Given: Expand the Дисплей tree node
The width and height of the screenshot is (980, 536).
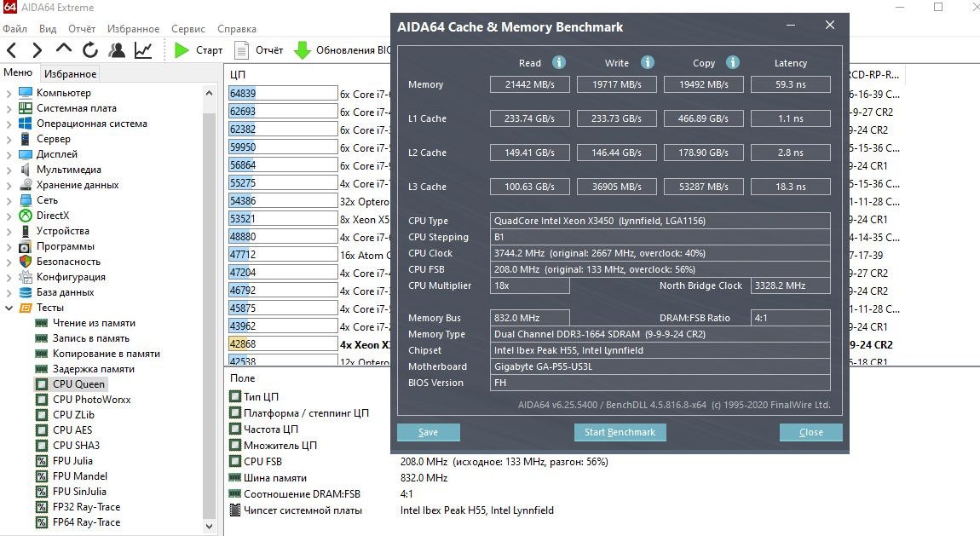Looking at the screenshot, I should tap(9, 153).
